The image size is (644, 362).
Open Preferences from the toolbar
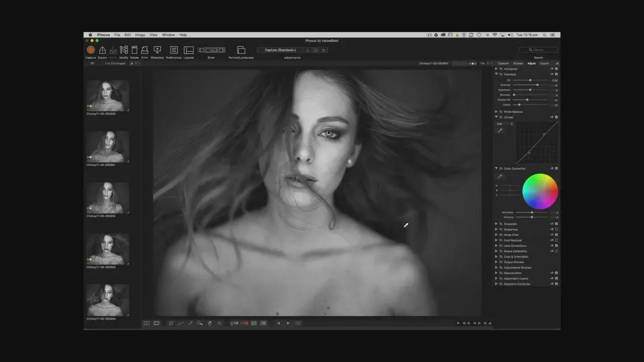click(174, 50)
